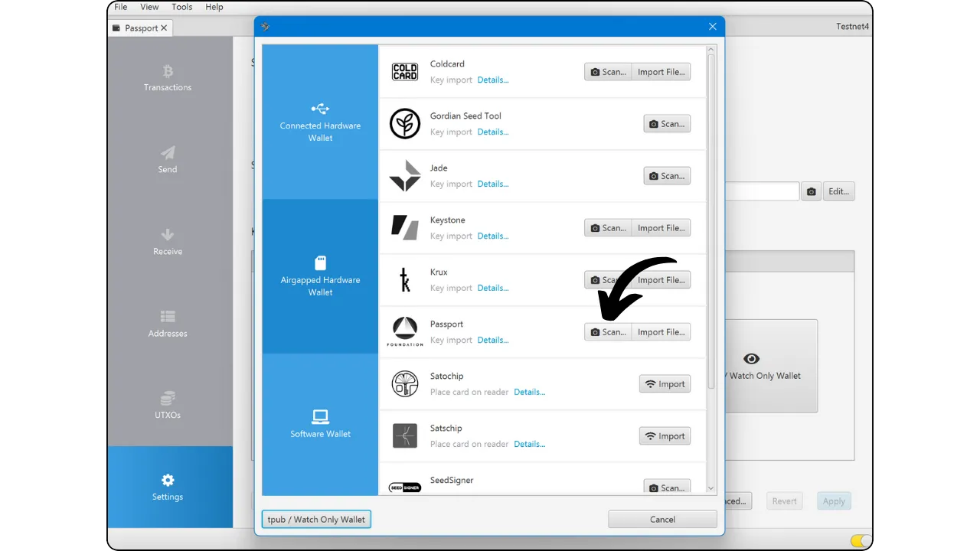Open Transactions sidebar section

[x=168, y=78]
